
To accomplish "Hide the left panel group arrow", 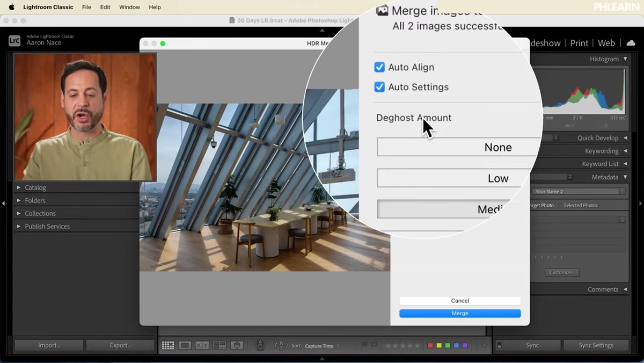I will coord(3,204).
